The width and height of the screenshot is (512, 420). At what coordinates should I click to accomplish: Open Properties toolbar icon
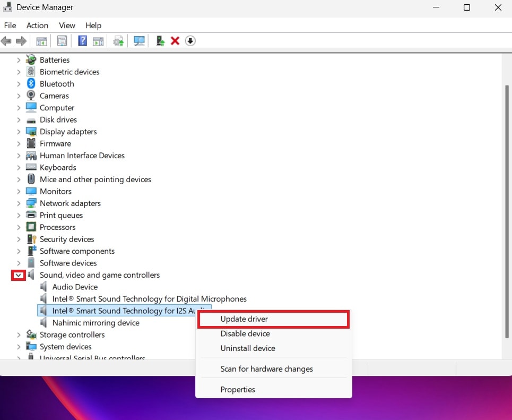tap(62, 41)
